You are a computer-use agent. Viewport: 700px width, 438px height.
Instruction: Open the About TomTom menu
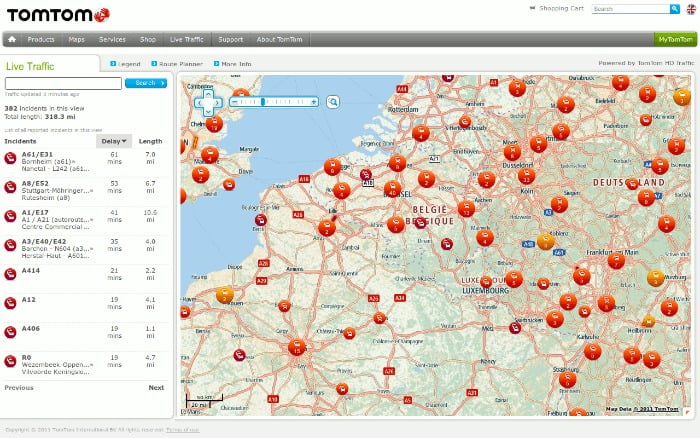(x=279, y=39)
